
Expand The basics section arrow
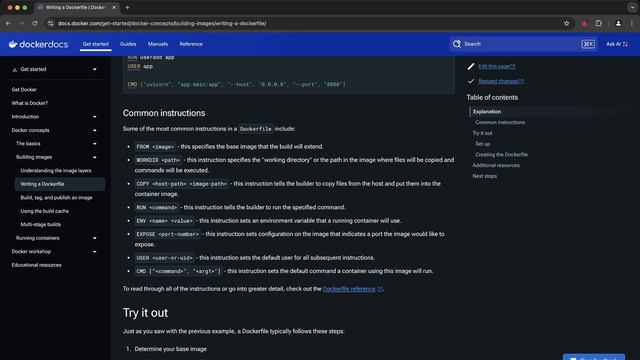tap(95, 144)
